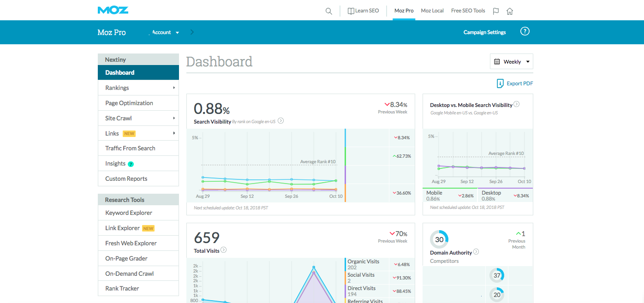Click the Moz logo
This screenshot has height=303, width=644.
[113, 10]
